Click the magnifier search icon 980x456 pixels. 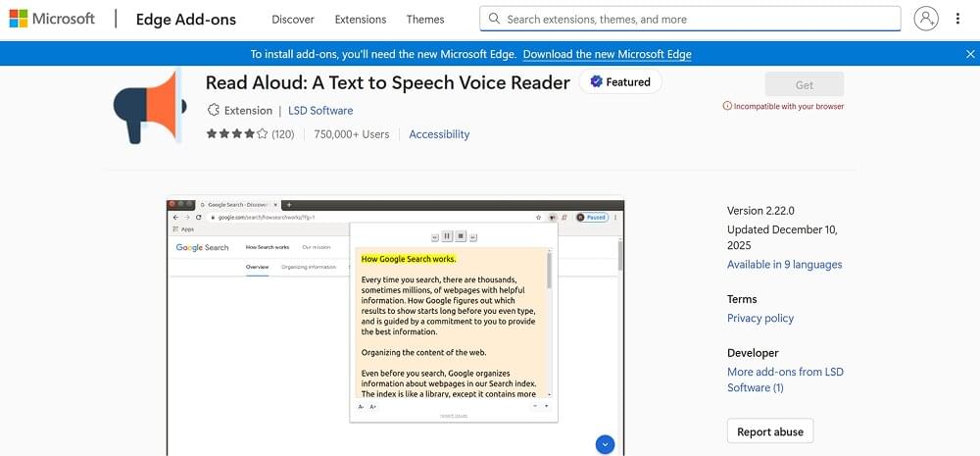(494, 19)
